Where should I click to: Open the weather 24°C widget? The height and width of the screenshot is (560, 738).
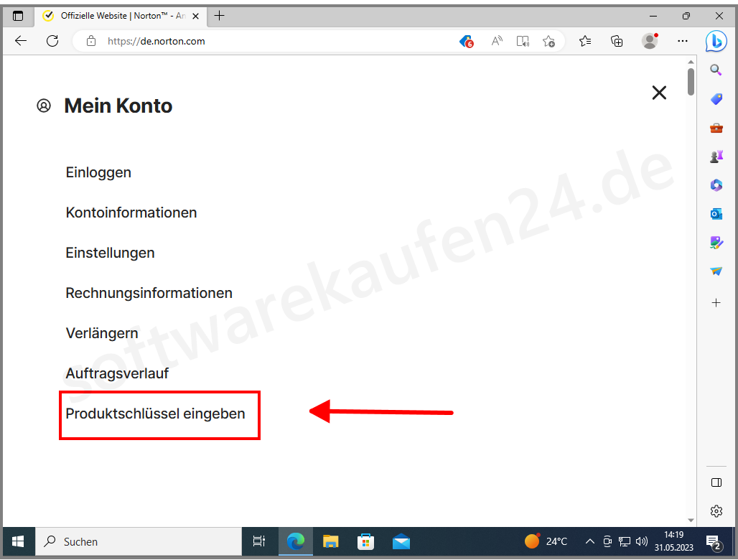point(546,541)
